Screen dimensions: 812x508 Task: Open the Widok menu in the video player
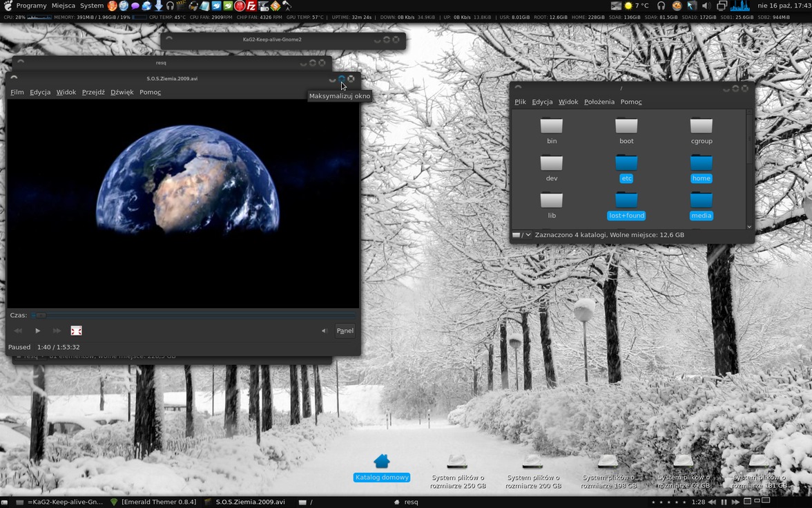[66, 93]
